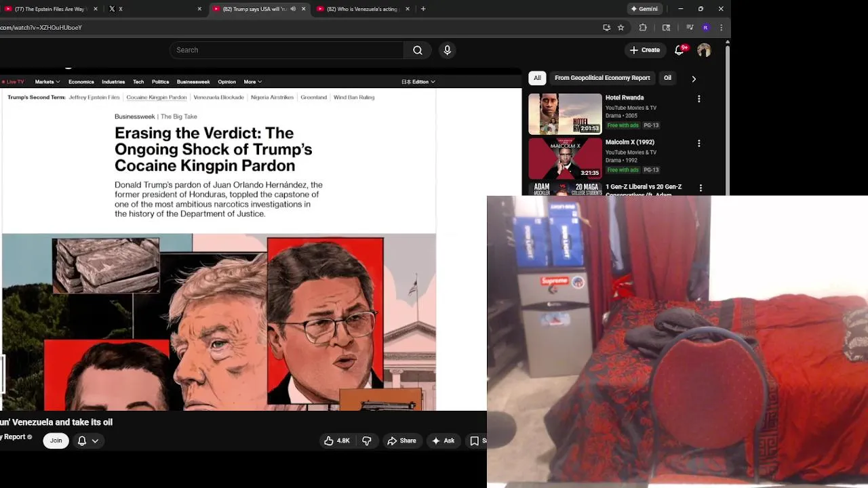Click Politics in the article nav
The height and width of the screenshot is (488, 868).
[161, 82]
